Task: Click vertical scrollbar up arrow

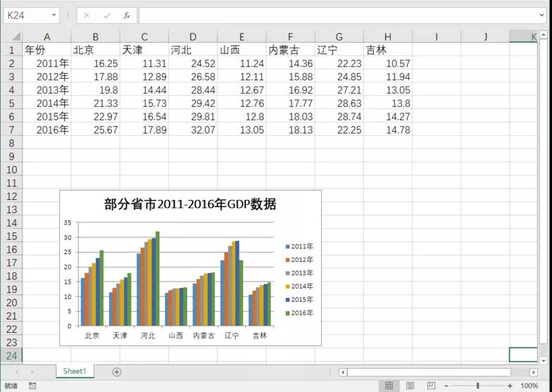Action: tap(544, 35)
